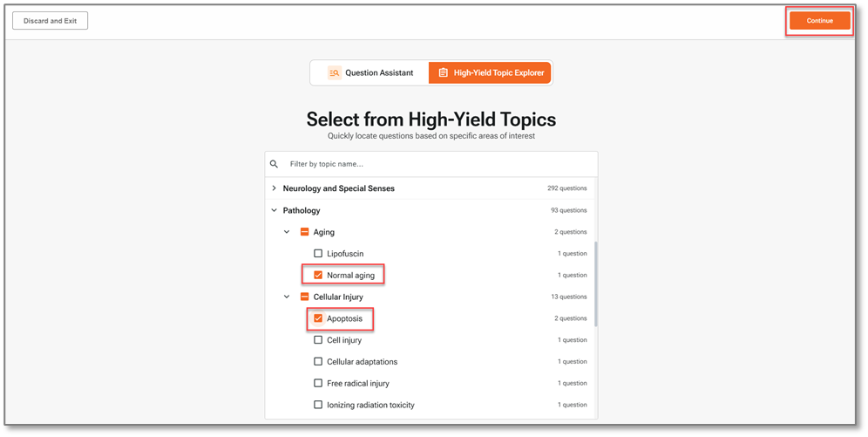The image size is (868, 437).
Task: Click the High-Yield Topic Explorer clipboard icon
Action: click(443, 73)
